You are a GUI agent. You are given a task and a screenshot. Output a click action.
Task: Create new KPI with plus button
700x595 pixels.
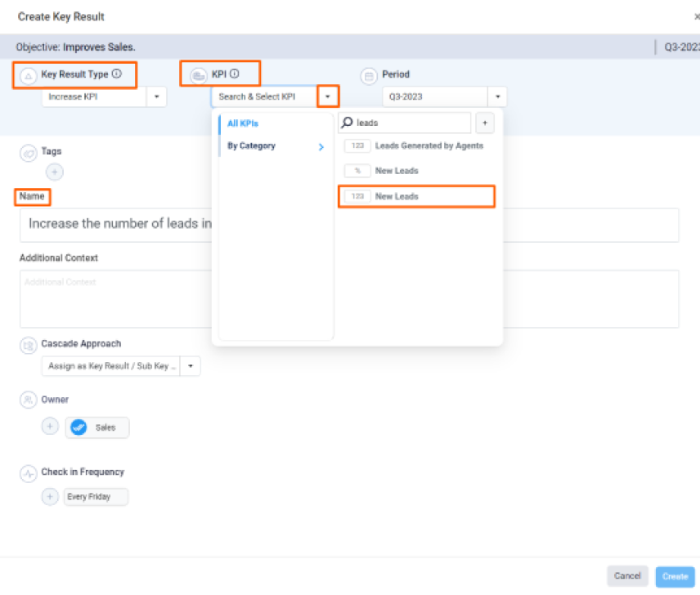click(485, 123)
